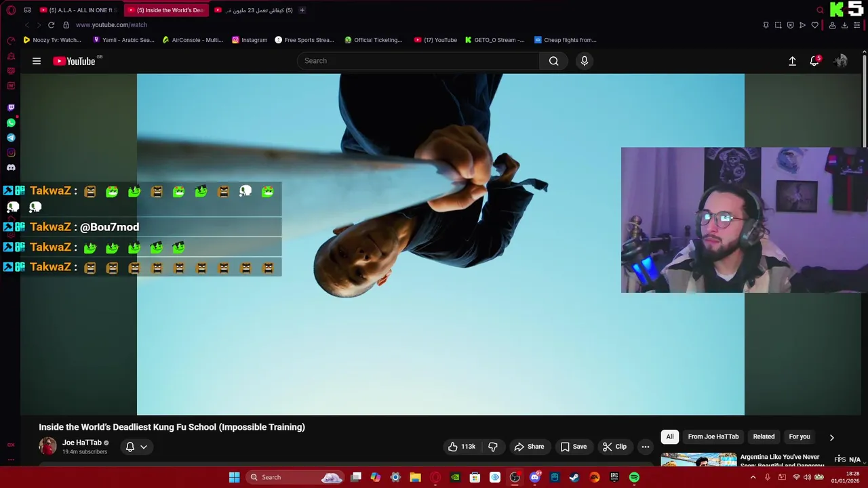
Task: Start voice search with the microphone icon
Action: pos(585,61)
